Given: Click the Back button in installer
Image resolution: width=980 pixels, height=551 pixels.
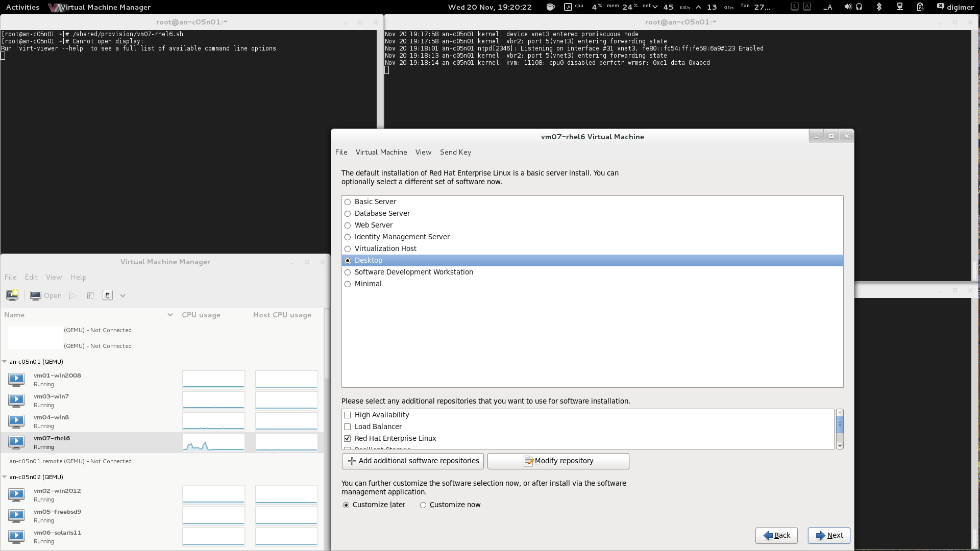Looking at the screenshot, I should coord(776,535).
